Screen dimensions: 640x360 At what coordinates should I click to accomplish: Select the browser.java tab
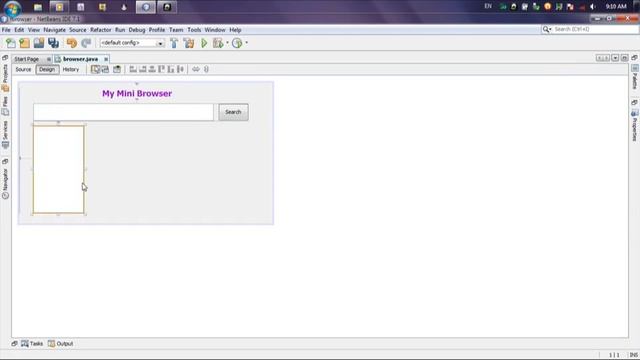80,59
